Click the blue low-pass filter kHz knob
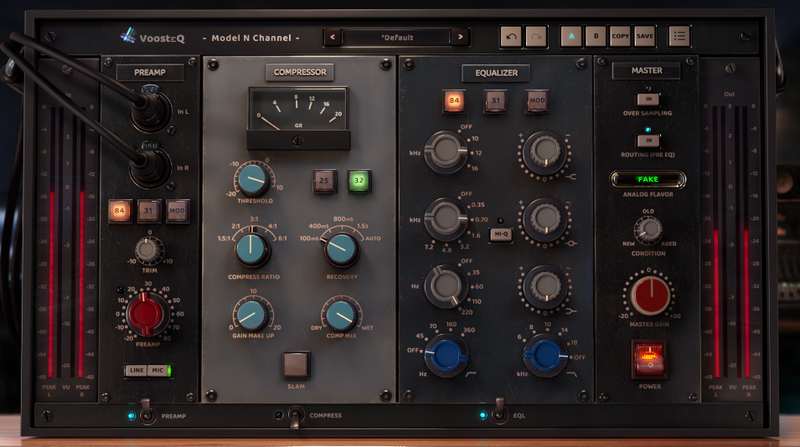Viewport: 800px width, 447px height. pos(545,355)
